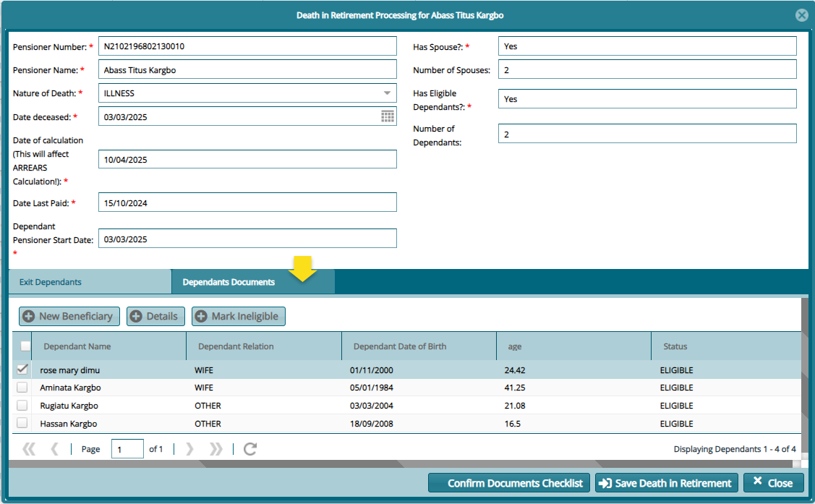815x504 pixels.
Task: Expand the Nature of Death dropdown
Action: [x=387, y=93]
